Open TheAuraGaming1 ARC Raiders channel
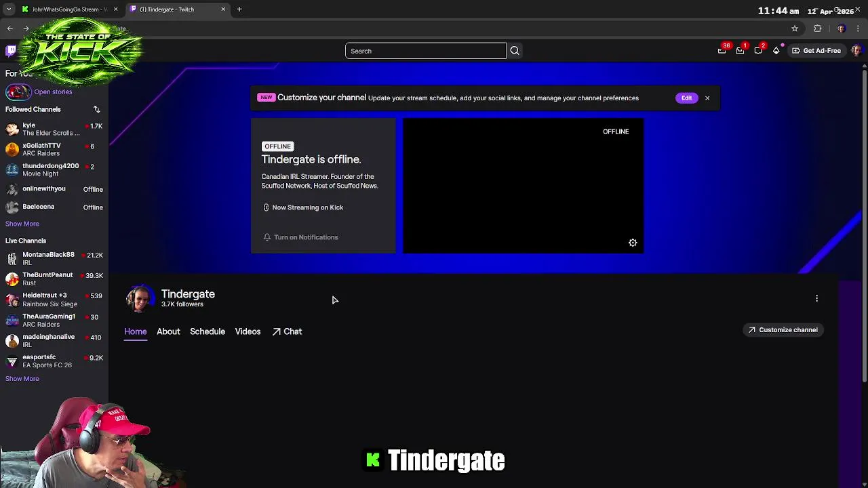The width and height of the screenshot is (868, 488). tap(54, 320)
